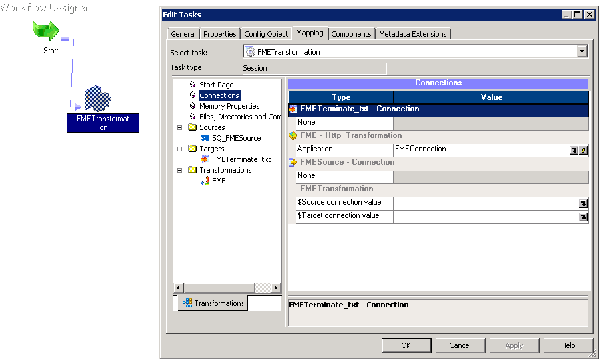Click the Apply button
The width and height of the screenshot is (609, 364).
pyautogui.click(x=514, y=345)
